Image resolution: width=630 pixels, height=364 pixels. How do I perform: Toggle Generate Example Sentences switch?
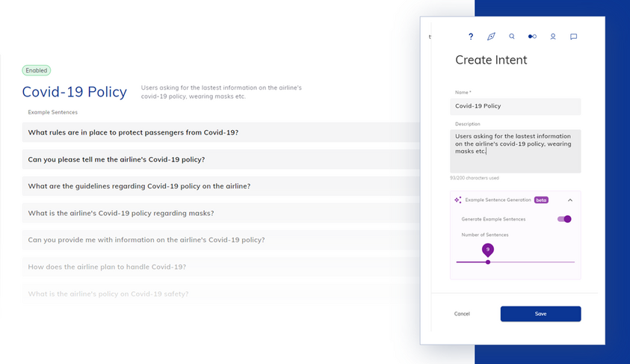564,219
